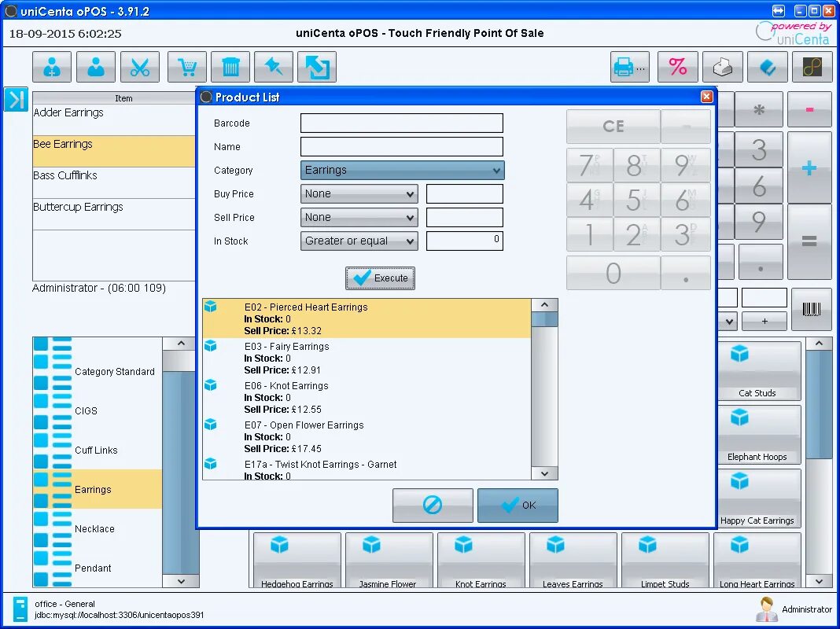Image resolution: width=840 pixels, height=629 pixels.
Task: Click the office server icon in status bar
Action: point(20,609)
